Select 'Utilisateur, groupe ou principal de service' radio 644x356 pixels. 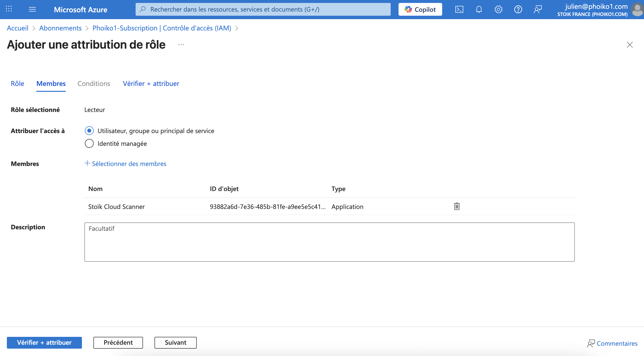pos(89,131)
